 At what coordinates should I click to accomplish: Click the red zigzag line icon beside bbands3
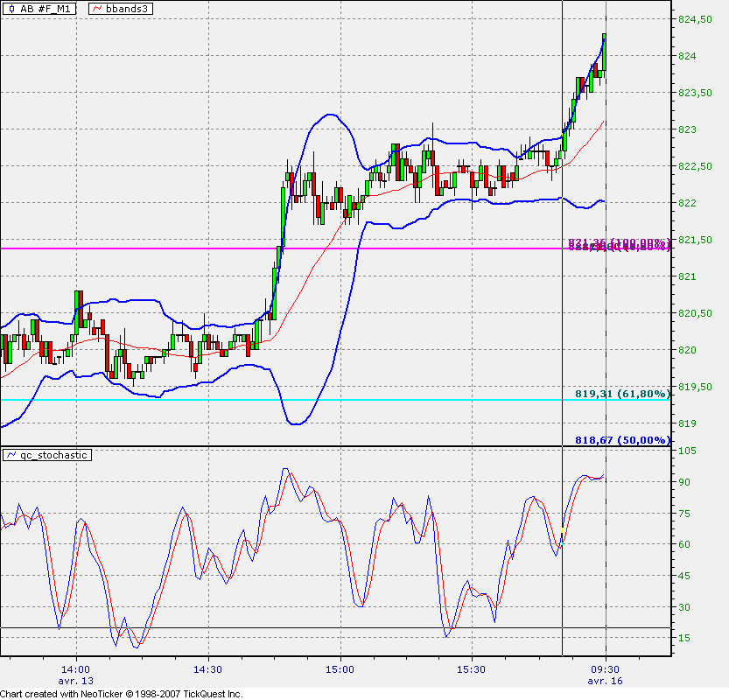click(95, 8)
